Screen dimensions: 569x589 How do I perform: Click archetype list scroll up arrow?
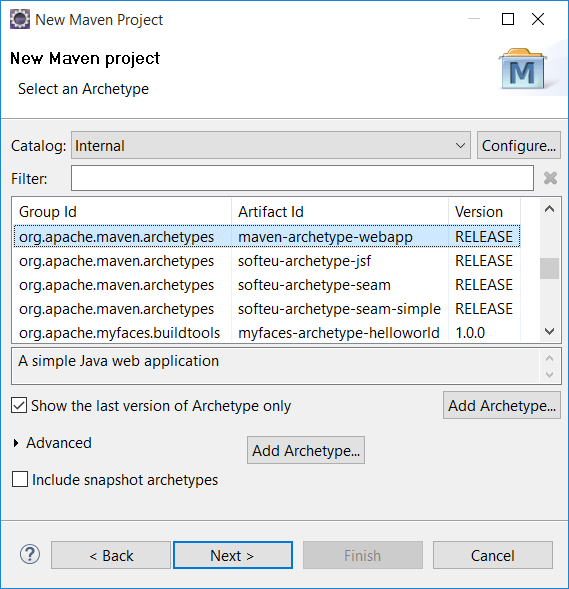coord(549,209)
